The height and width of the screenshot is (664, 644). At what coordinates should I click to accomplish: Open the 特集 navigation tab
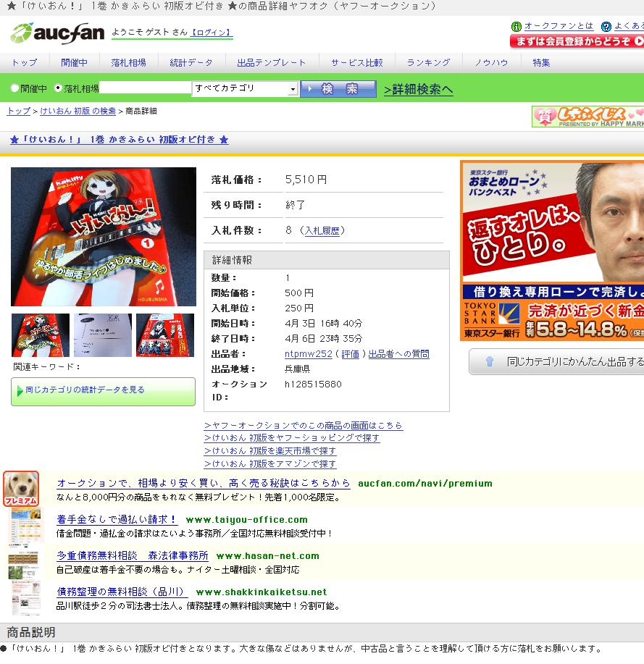pos(541,63)
